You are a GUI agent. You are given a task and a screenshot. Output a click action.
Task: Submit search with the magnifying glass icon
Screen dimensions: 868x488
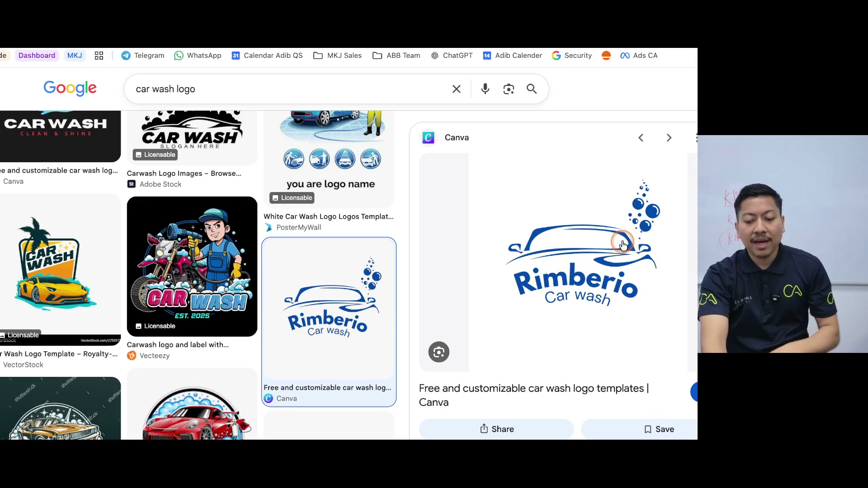point(532,89)
